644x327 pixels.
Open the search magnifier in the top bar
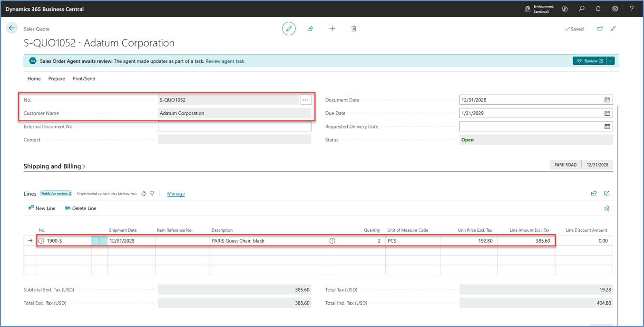click(x=582, y=9)
